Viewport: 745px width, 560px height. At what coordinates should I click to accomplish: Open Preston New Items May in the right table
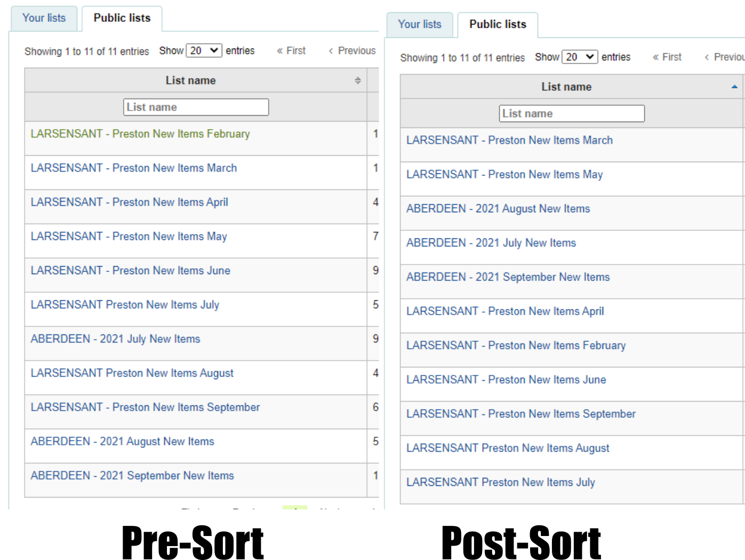[504, 175]
